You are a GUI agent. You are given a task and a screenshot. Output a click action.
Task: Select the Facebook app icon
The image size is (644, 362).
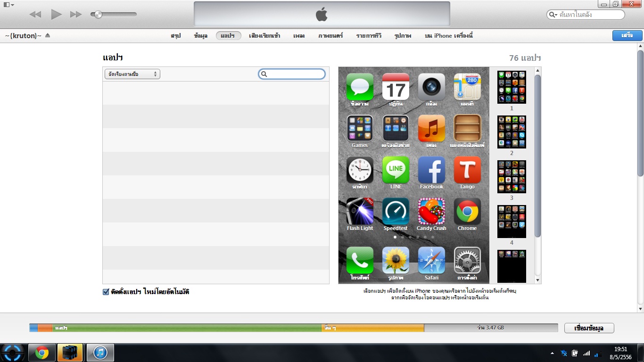tap(431, 170)
